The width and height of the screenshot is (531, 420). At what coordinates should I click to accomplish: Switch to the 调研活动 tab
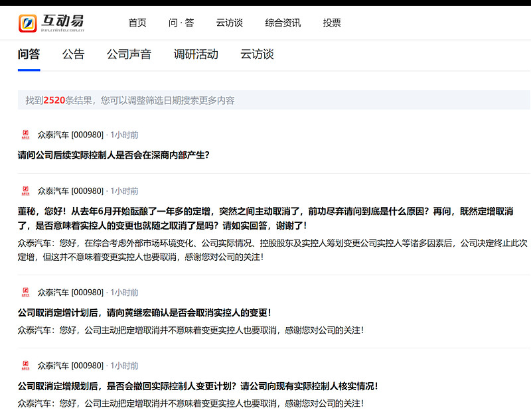pyautogui.click(x=196, y=54)
